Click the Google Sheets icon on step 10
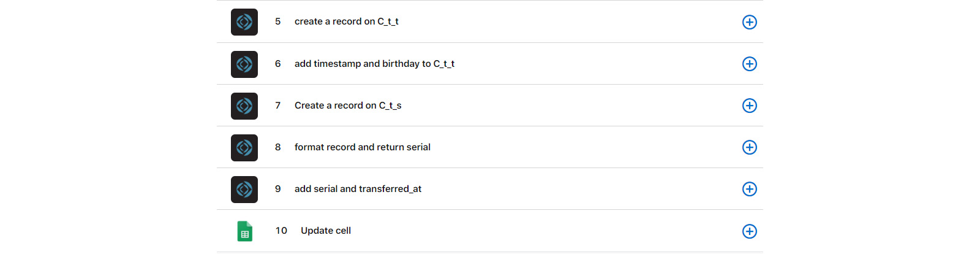The width and height of the screenshot is (980, 254). pos(244,231)
